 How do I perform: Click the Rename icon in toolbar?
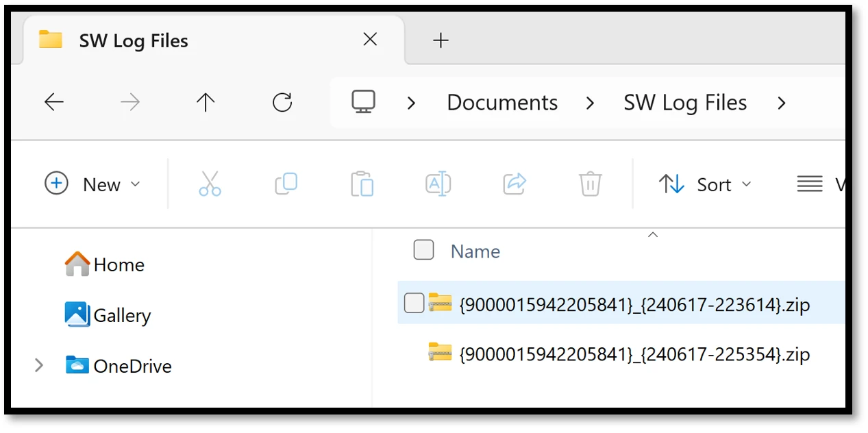[438, 184]
